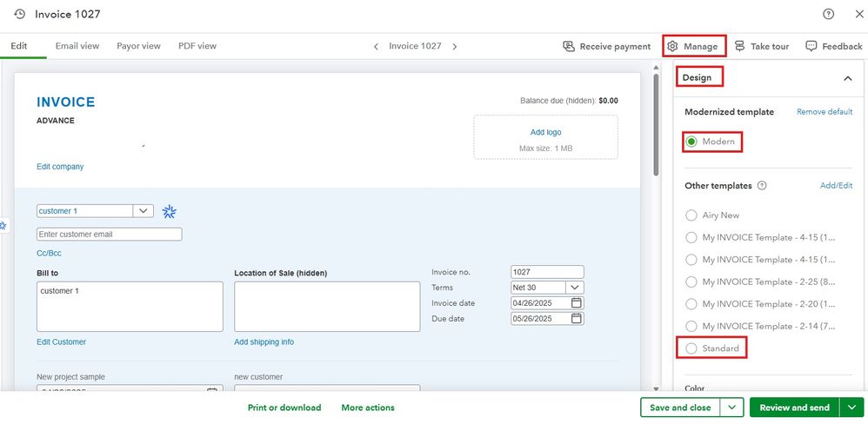Click the Edit Customer link
Image resolution: width=868 pixels, height=424 pixels.
coord(62,342)
